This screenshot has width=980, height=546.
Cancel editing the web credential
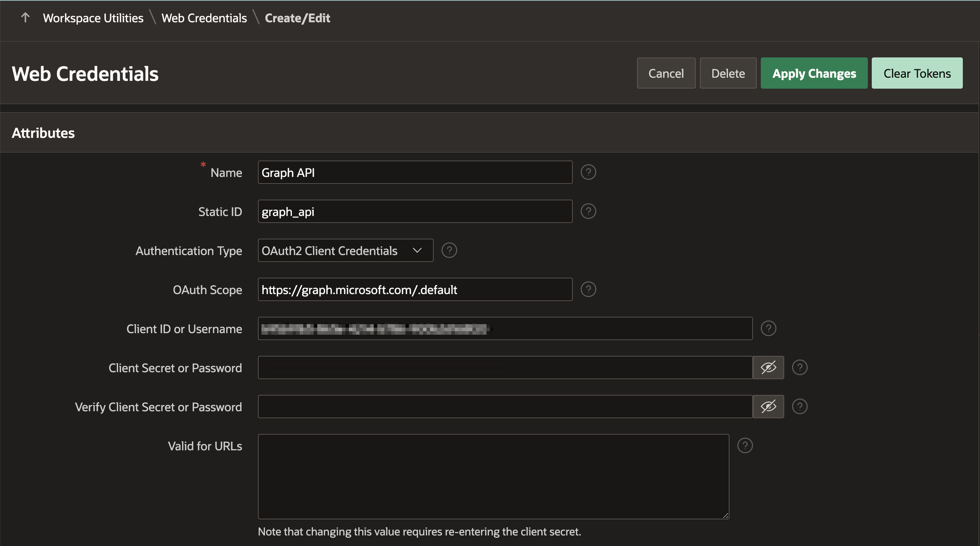pyautogui.click(x=666, y=73)
